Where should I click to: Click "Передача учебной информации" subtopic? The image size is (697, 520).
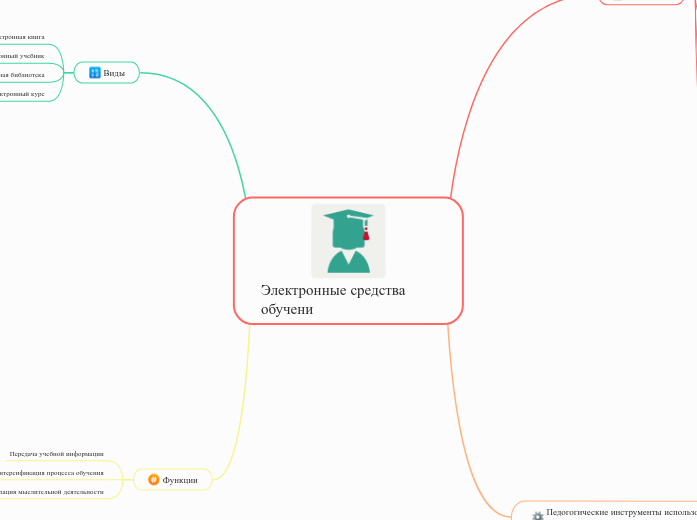[x=56, y=454]
